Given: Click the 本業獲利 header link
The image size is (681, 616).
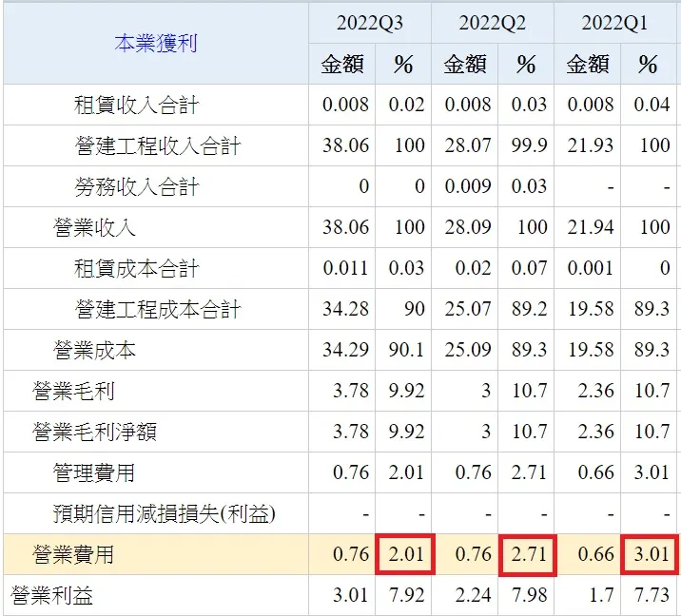Looking at the screenshot, I should 155,44.
